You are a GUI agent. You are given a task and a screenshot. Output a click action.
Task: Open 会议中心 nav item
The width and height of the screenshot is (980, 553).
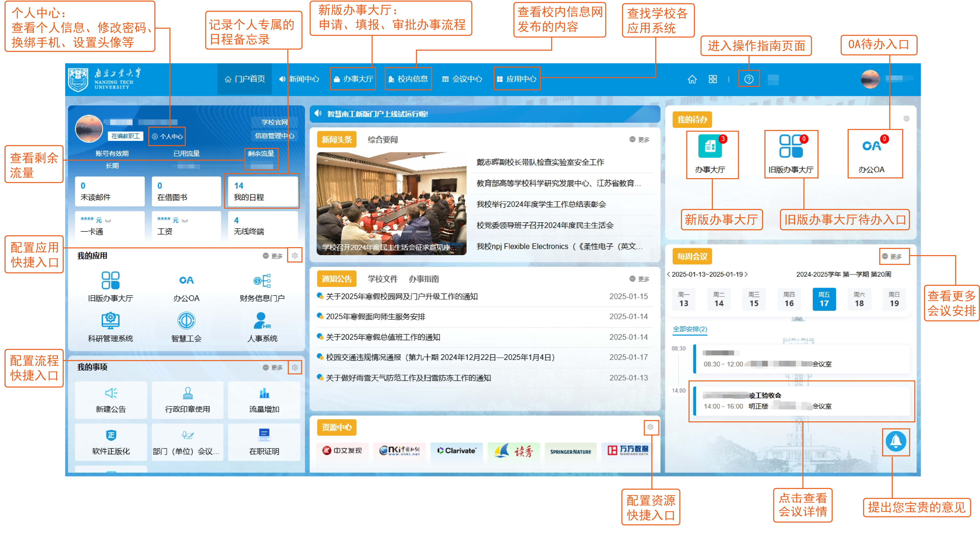[x=462, y=79]
